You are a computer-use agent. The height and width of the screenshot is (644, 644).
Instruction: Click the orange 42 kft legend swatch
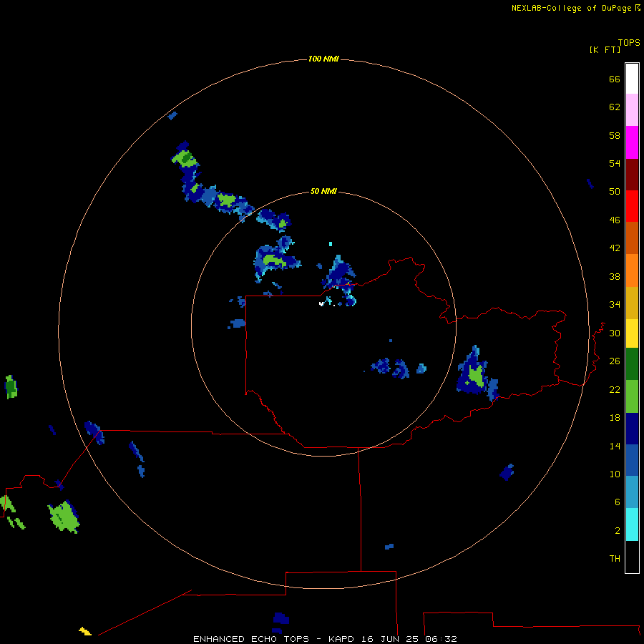point(632,270)
